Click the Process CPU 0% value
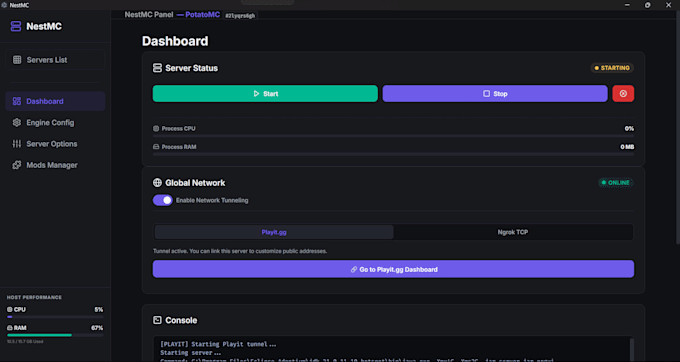 click(629, 129)
